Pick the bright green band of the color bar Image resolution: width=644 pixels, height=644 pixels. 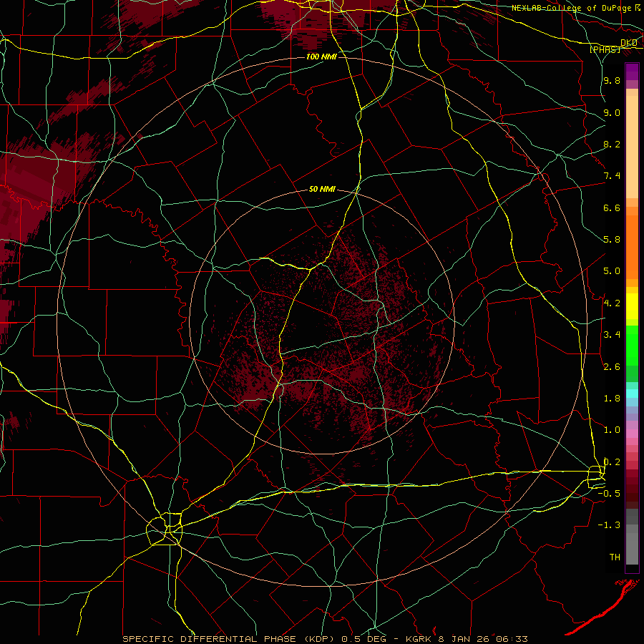tap(632, 345)
